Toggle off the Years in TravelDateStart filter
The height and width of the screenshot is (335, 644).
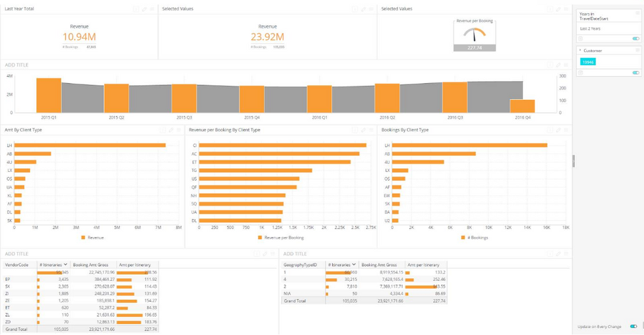coord(636,39)
